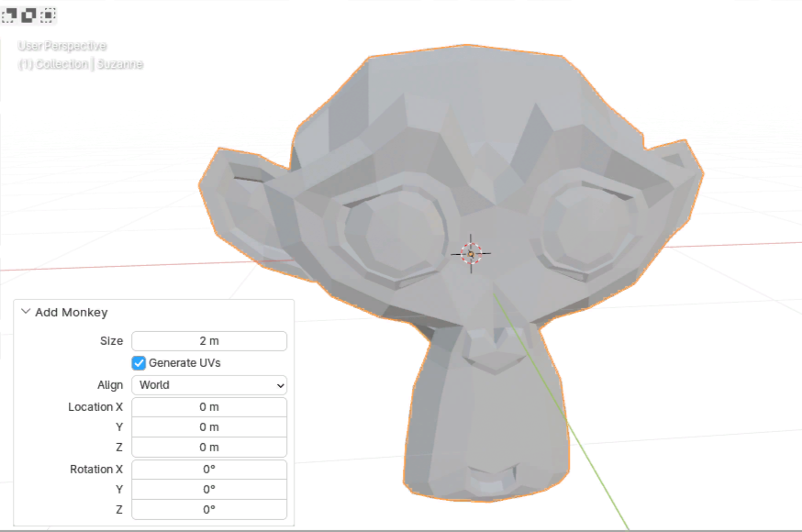Uncheck the Generate UVs checkbox
802x532 pixels.
click(x=139, y=363)
